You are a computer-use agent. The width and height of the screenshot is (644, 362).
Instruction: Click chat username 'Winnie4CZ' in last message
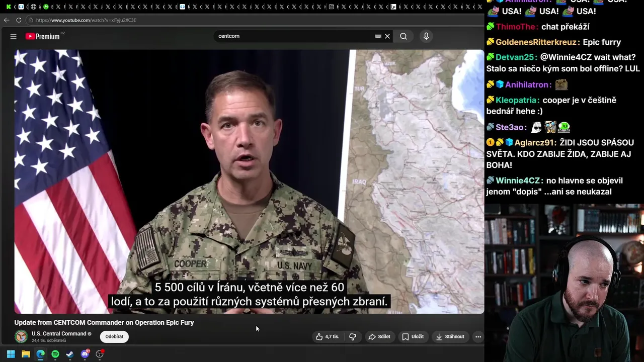click(517, 180)
